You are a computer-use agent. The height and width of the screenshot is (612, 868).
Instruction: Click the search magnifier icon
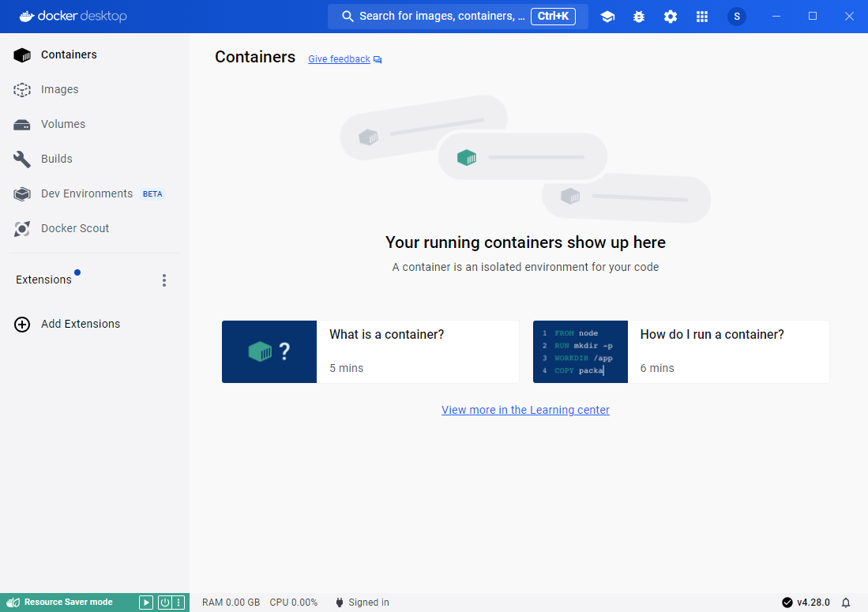pyautogui.click(x=348, y=17)
